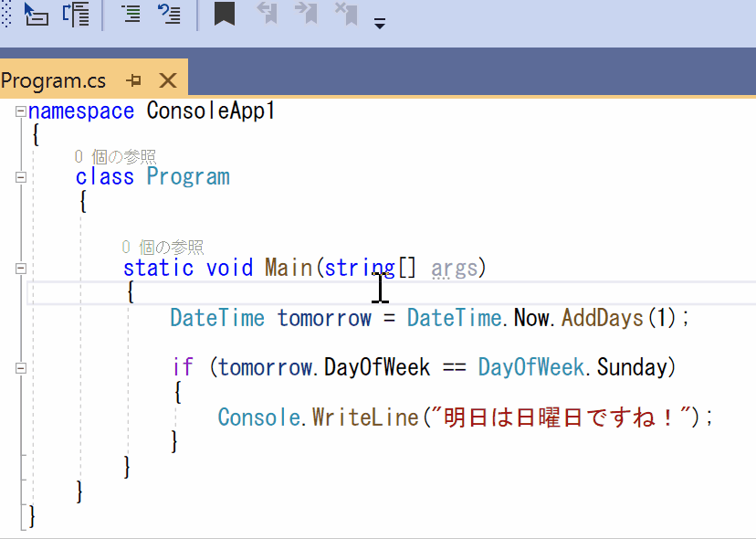Click the AddDays method call

(x=603, y=318)
